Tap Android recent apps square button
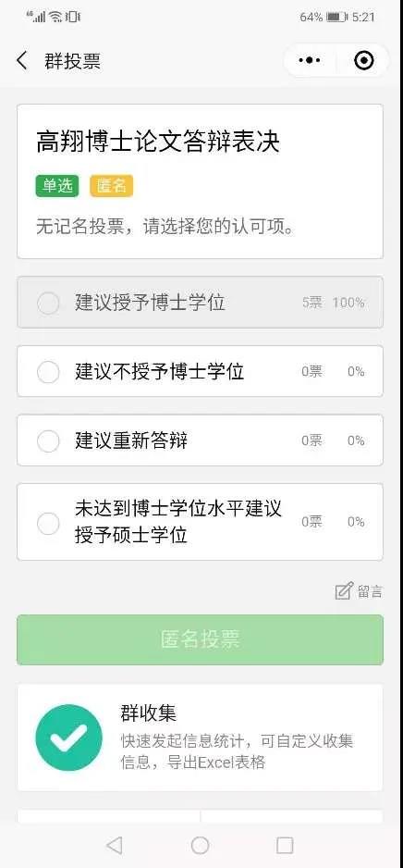Screen dimensions: 403x868 click(x=285, y=845)
